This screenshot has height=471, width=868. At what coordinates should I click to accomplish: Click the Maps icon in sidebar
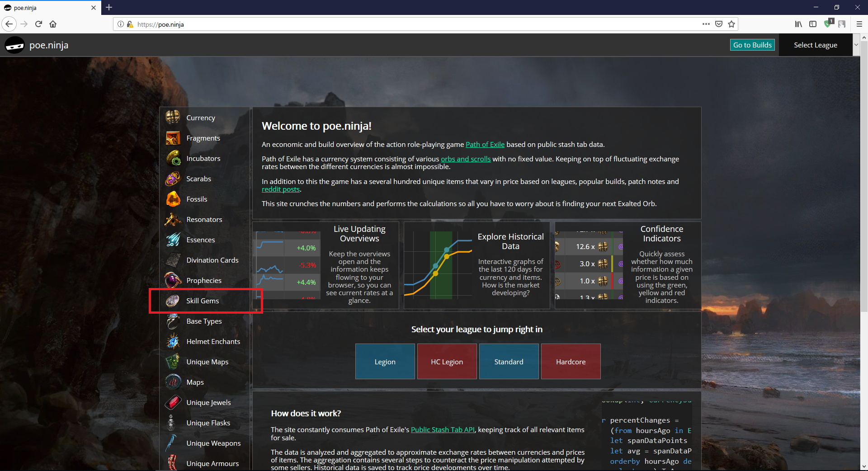click(173, 382)
